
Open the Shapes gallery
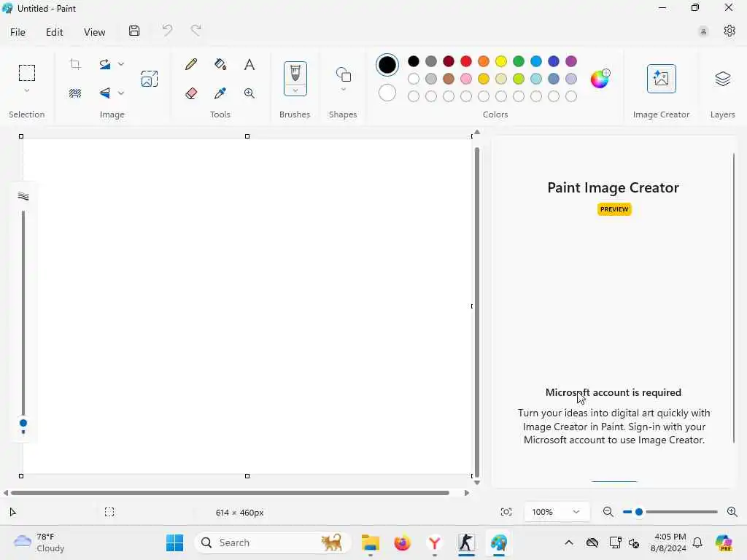pos(344,75)
